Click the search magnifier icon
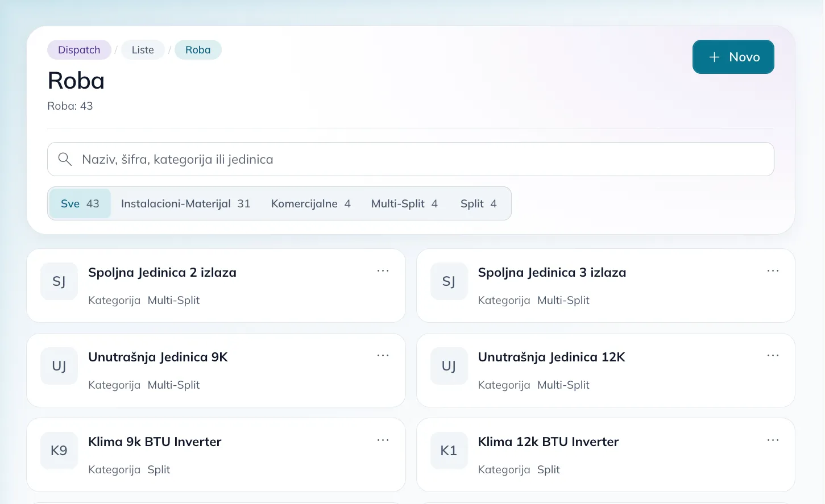Screen dimensions: 825x504 click(65, 159)
